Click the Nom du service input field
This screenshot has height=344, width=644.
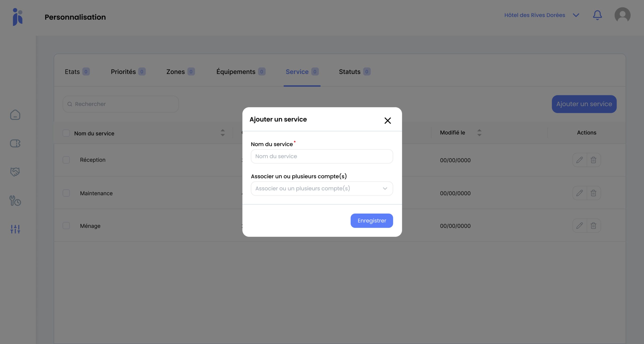point(322,156)
